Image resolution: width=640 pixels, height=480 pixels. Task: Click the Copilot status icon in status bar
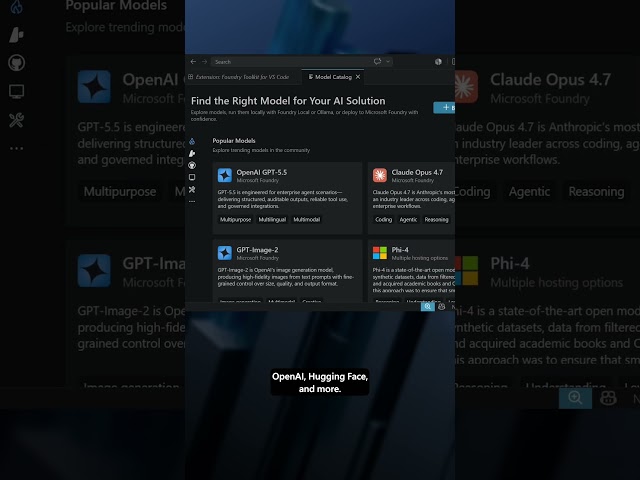tap(442, 307)
